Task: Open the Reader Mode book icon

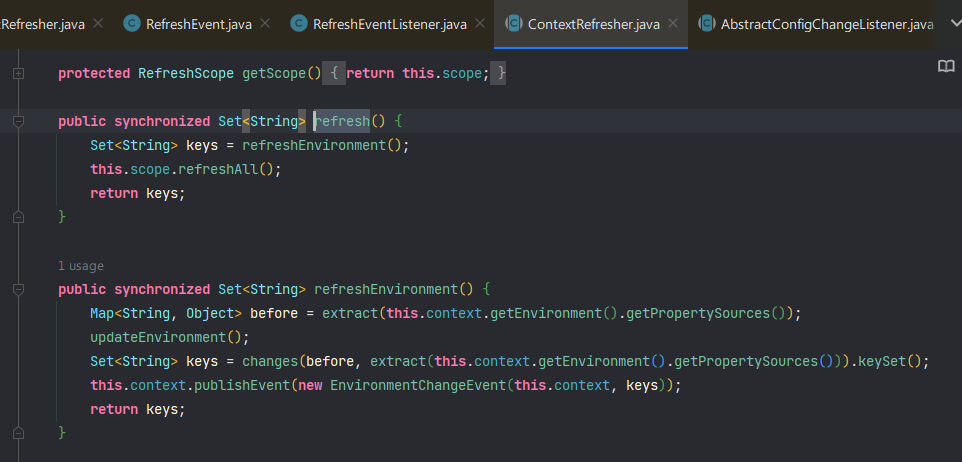Action: [x=946, y=66]
